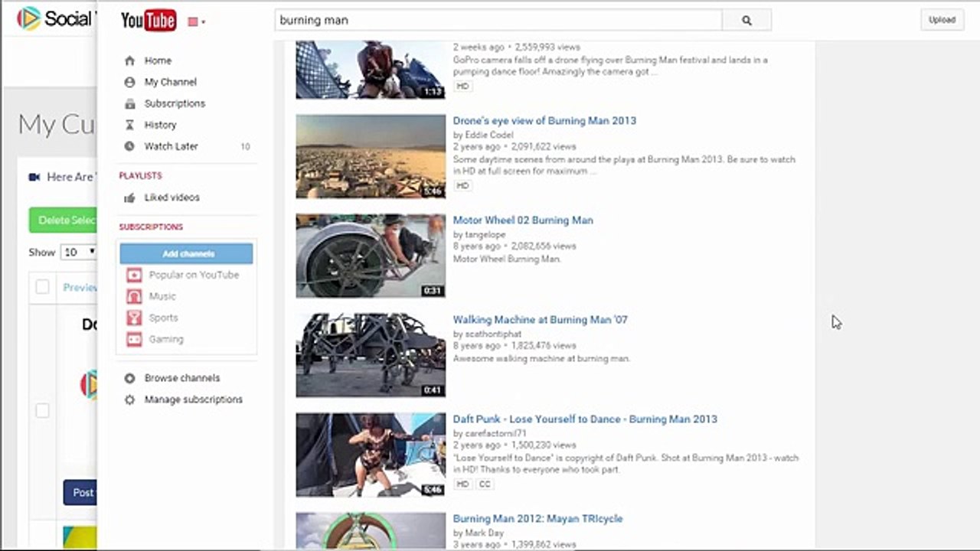Click the Preview column header in background
The image size is (980, 551).
coord(80,288)
